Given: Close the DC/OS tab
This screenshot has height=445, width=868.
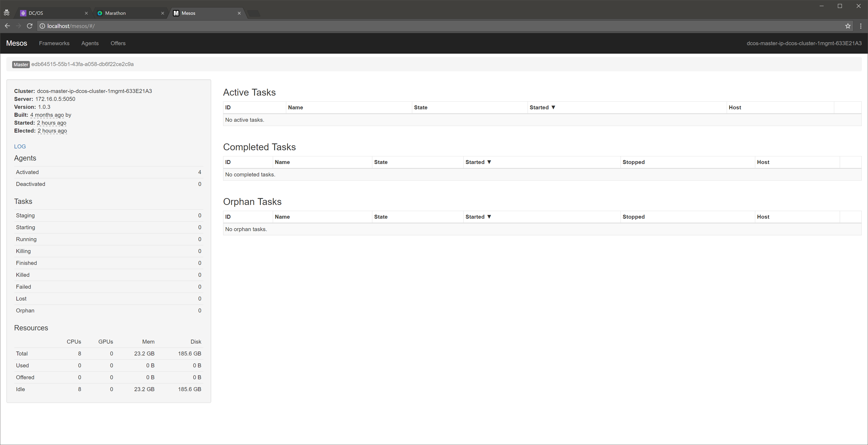Looking at the screenshot, I should (x=86, y=13).
